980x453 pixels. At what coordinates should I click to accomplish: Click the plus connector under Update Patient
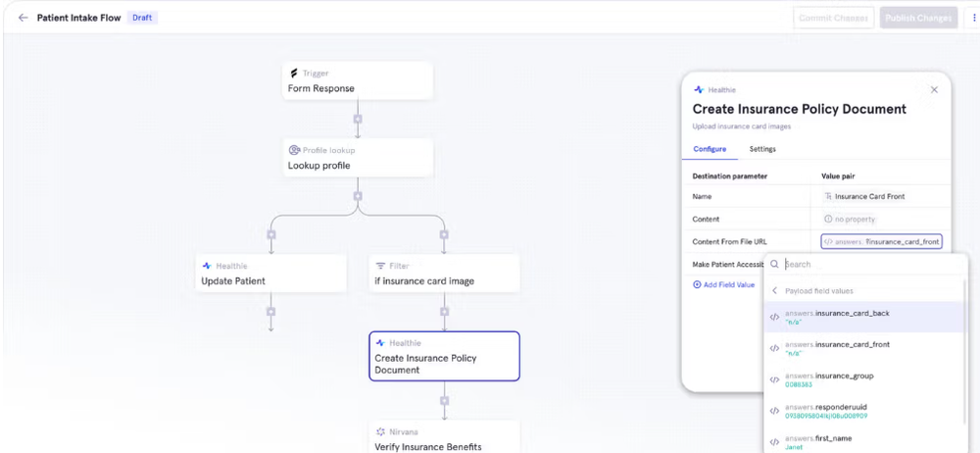(x=271, y=312)
